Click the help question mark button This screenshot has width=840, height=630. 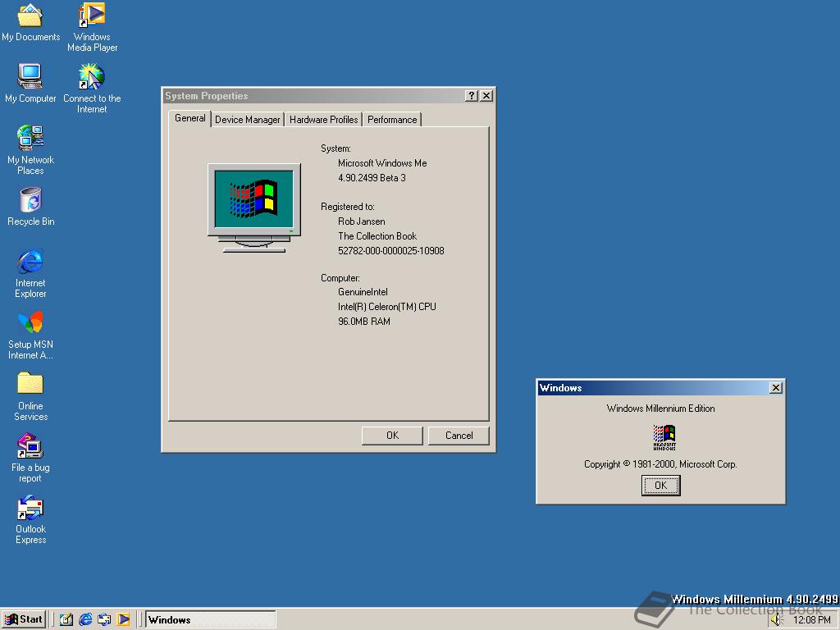coord(471,95)
